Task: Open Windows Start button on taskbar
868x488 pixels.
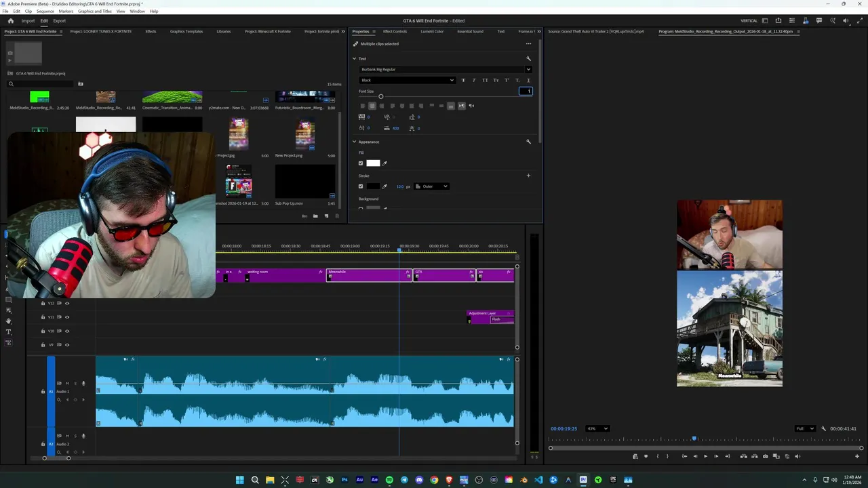Action: [x=239, y=480]
